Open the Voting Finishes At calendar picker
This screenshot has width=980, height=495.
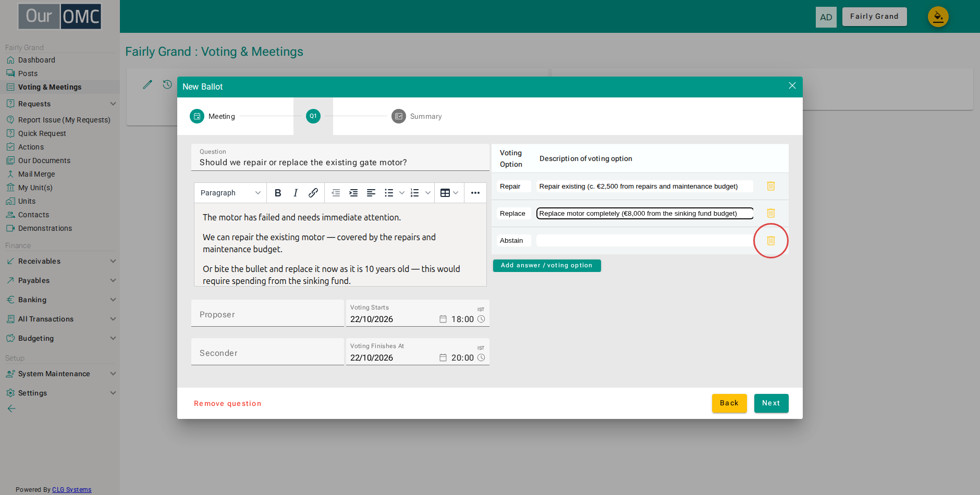point(443,357)
